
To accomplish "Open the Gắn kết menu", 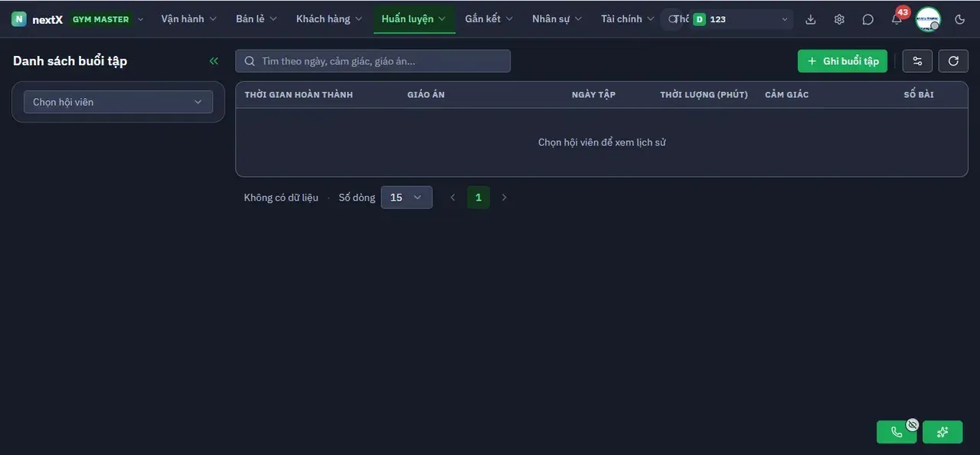I will tap(489, 19).
